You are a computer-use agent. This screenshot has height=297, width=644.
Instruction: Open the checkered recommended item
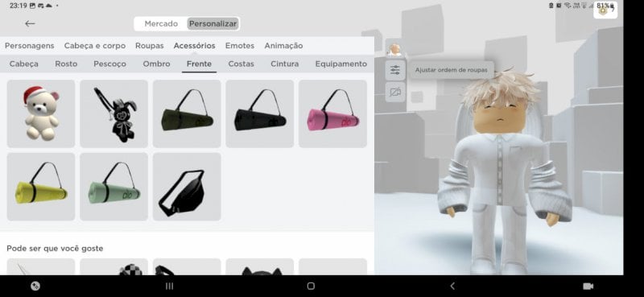[x=114, y=266]
